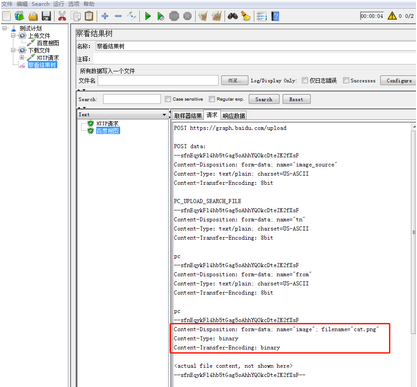The width and height of the screenshot is (417, 387).
Task: Click the broom reset search icon
Action: (x=246, y=16)
